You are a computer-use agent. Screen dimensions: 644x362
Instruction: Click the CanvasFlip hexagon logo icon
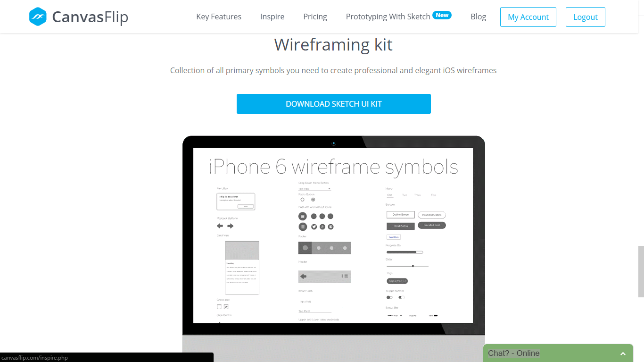[x=38, y=17]
